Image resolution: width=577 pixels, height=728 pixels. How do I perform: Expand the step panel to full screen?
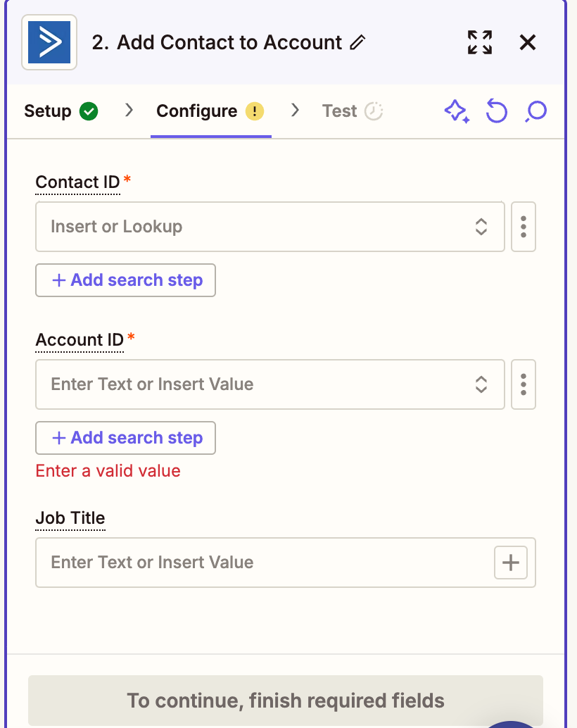click(x=480, y=42)
